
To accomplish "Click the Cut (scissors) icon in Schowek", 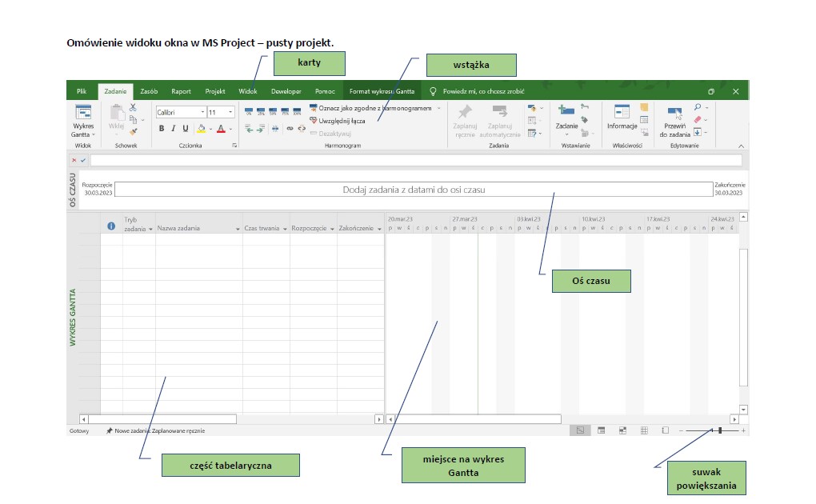I will [x=133, y=107].
